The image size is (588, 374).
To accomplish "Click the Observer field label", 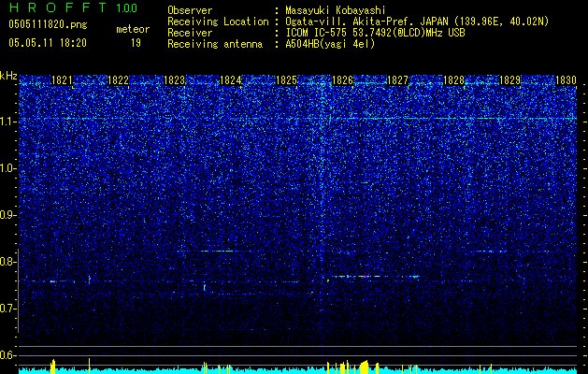I will (190, 10).
